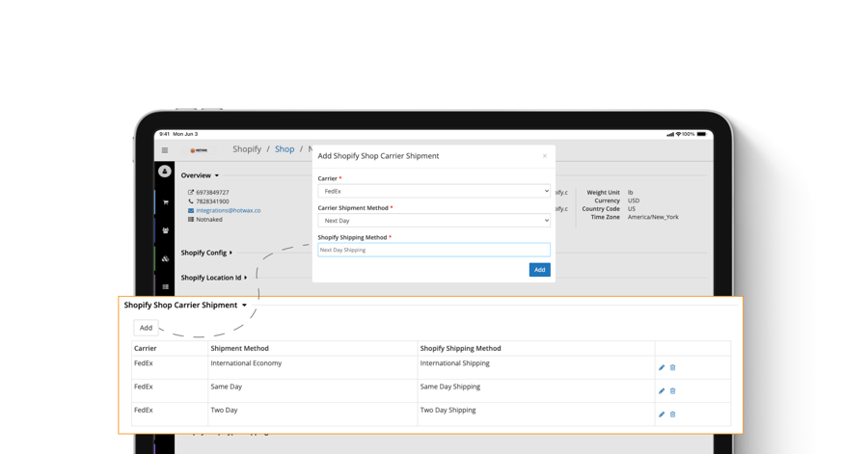Click the user profile avatar icon
Image resolution: width=868 pixels, height=454 pixels.
click(x=165, y=172)
